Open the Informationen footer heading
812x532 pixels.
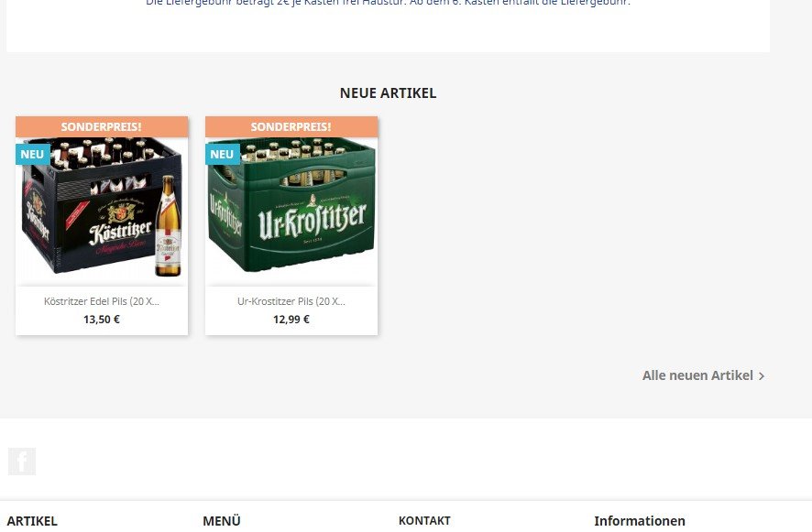pyautogui.click(x=640, y=521)
